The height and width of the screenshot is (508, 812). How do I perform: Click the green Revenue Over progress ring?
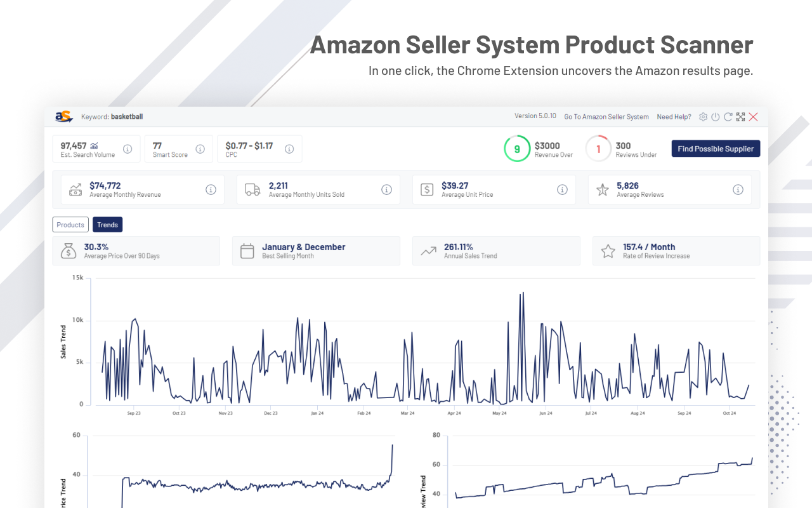516,148
